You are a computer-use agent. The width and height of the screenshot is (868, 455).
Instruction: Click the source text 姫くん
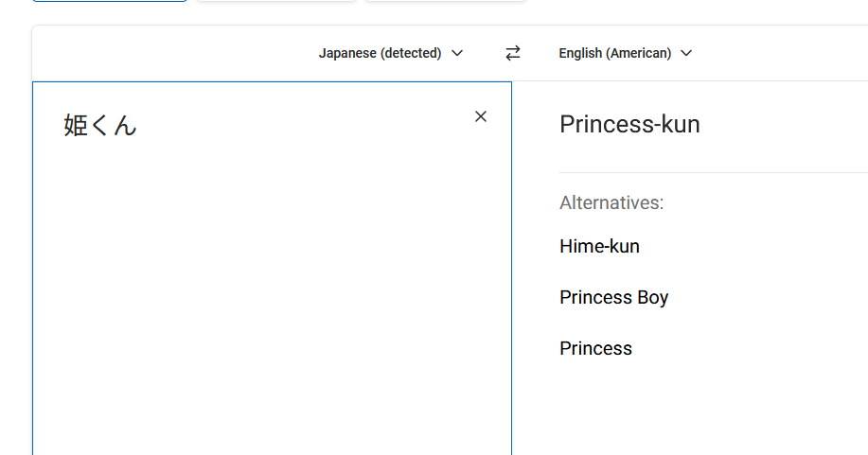click(x=99, y=125)
